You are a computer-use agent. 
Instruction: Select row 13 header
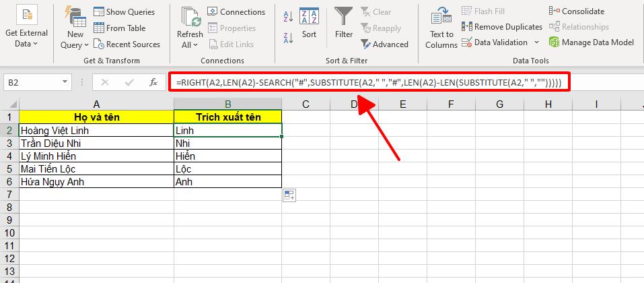pyautogui.click(x=9, y=271)
